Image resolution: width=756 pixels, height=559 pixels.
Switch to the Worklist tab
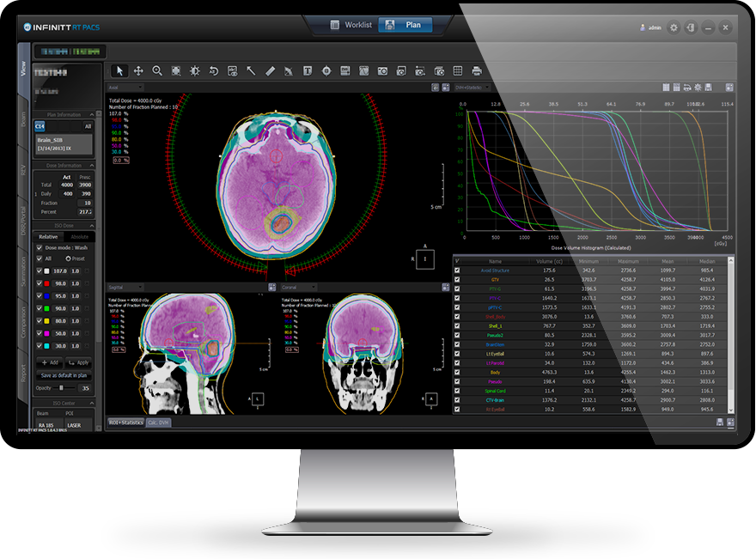353,25
